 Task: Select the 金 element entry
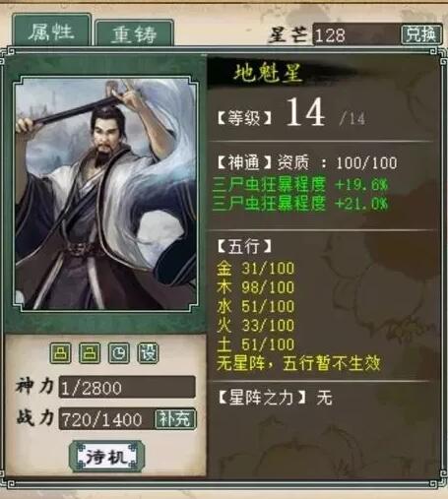pos(255,269)
